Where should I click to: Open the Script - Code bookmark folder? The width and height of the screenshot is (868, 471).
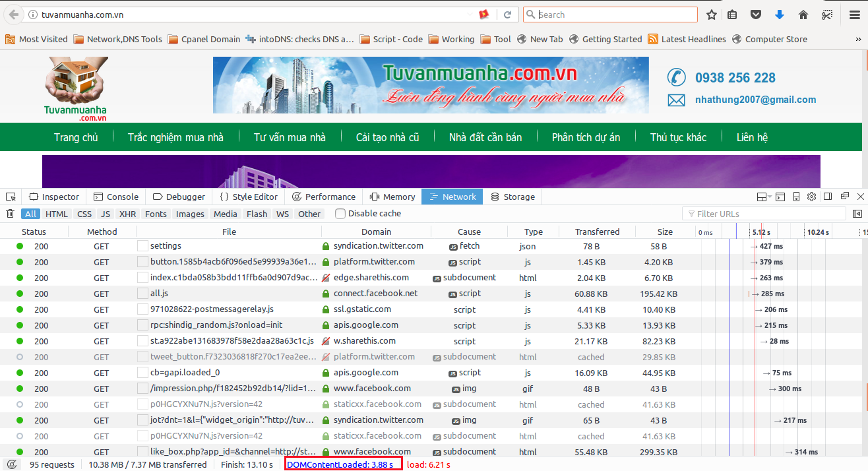[391, 39]
